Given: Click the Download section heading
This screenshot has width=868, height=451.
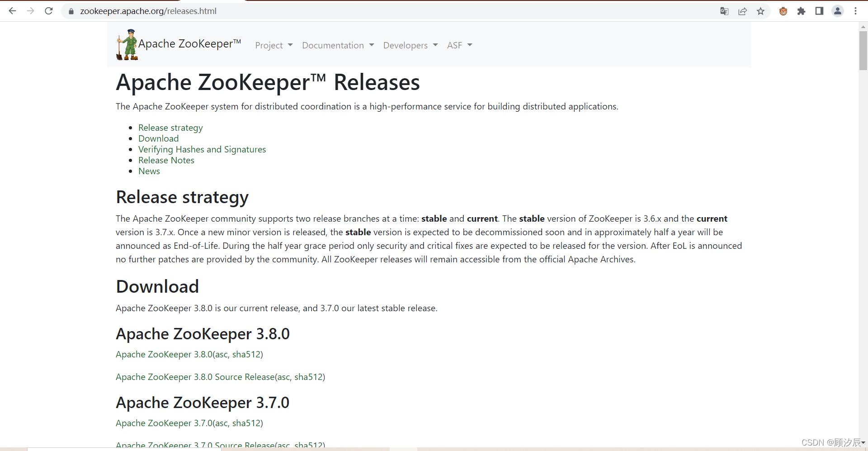Looking at the screenshot, I should 157,287.
